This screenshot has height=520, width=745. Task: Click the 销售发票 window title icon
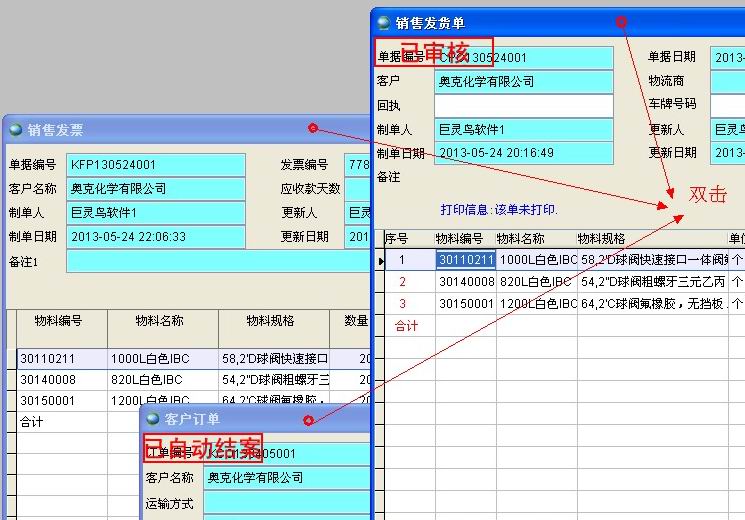tap(15, 129)
